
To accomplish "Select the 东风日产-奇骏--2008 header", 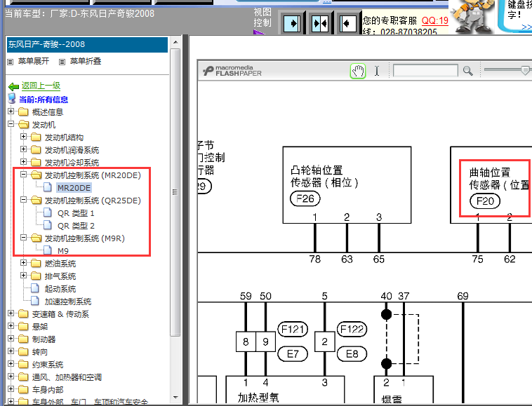I will [87, 44].
